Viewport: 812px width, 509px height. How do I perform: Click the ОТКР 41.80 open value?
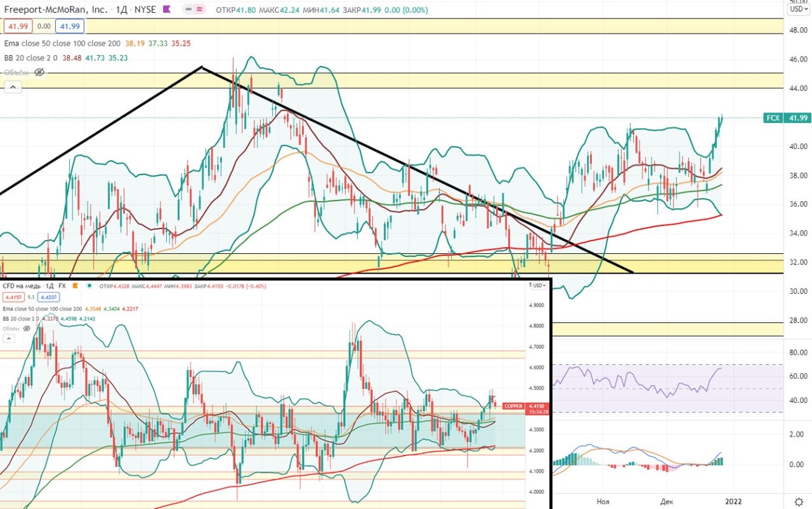tap(237, 10)
